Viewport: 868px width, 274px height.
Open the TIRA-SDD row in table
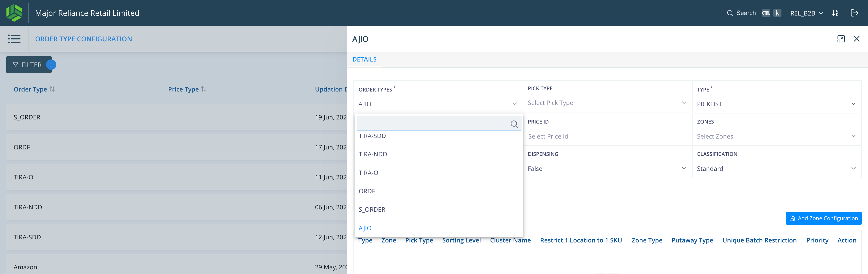click(176, 237)
